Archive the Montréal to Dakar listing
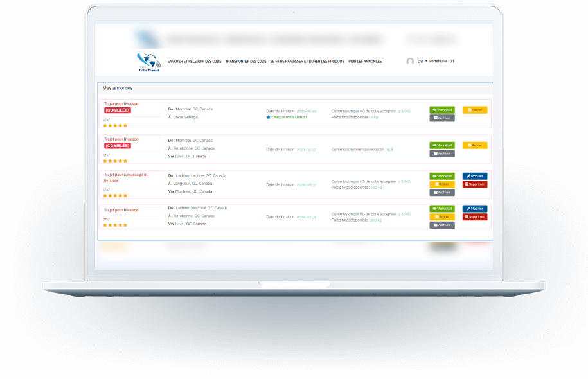 442,118
